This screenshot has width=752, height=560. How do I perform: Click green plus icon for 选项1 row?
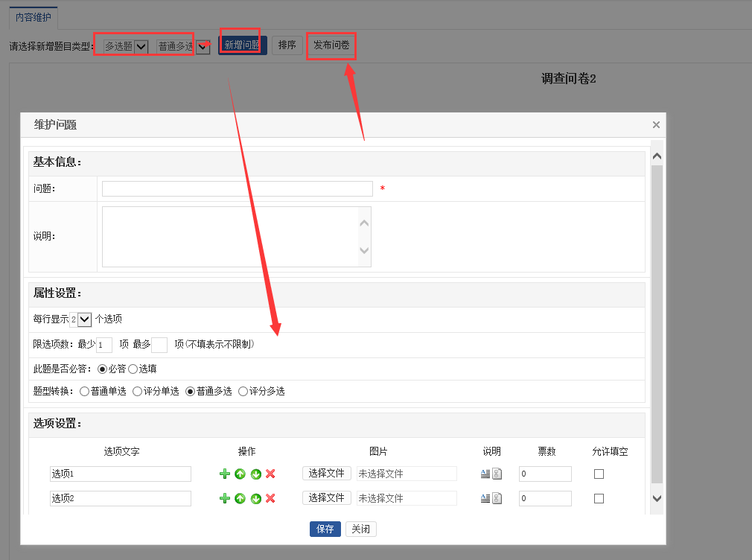click(x=225, y=474)
